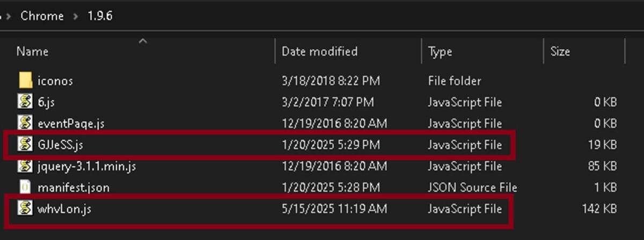The image size is (644, 240).
Task: Collapse sort arrow above Name column
Action: tap(143, 41)
